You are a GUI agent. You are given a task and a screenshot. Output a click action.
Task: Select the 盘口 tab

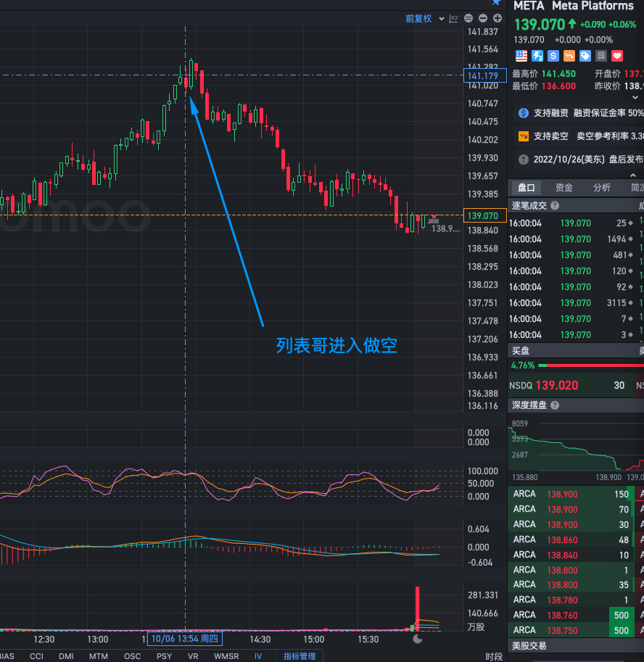527,188
